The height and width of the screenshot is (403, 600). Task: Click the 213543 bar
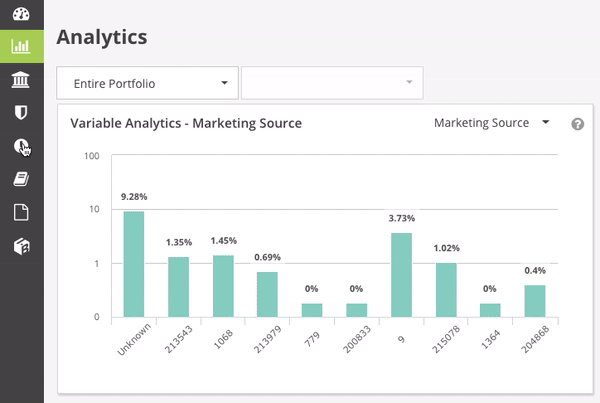point(178,287)
